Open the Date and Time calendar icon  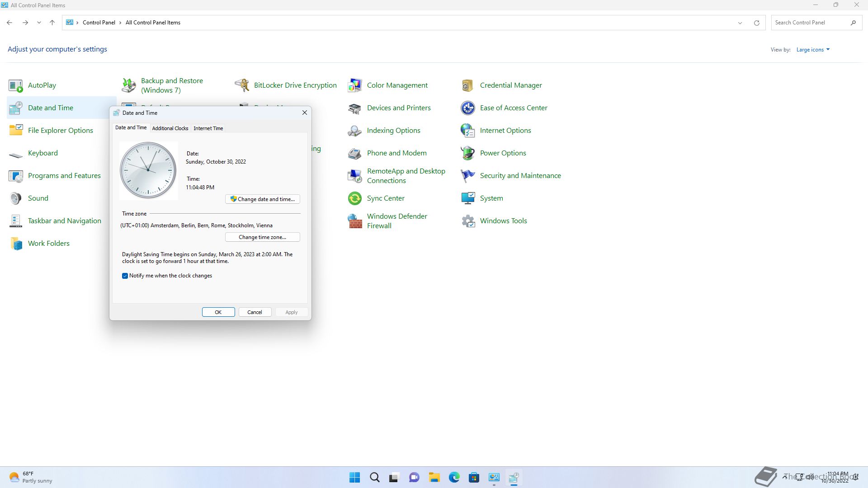click(x=16, y=108)
